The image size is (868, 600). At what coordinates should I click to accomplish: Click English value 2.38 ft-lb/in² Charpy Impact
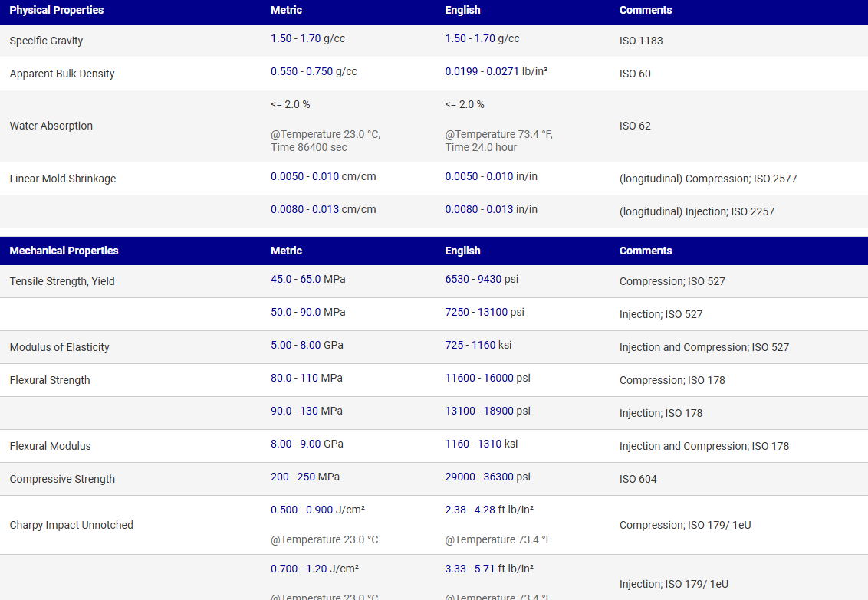tap(455, 510)
